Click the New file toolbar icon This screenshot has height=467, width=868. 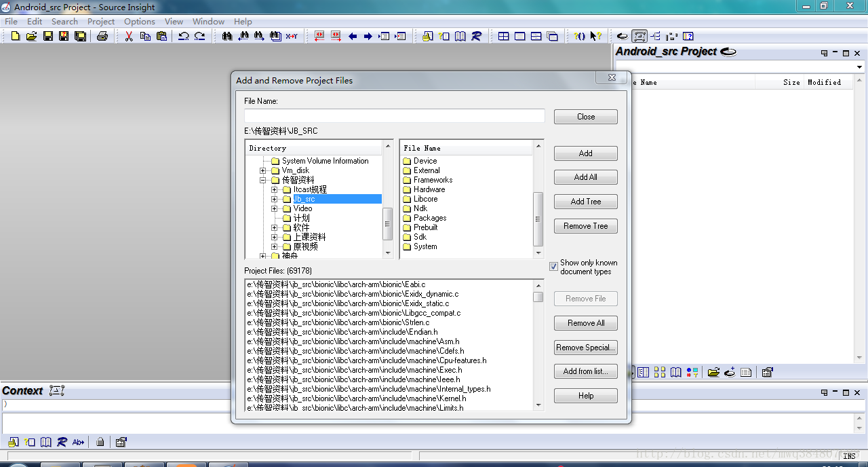click(x=16, y=36)
